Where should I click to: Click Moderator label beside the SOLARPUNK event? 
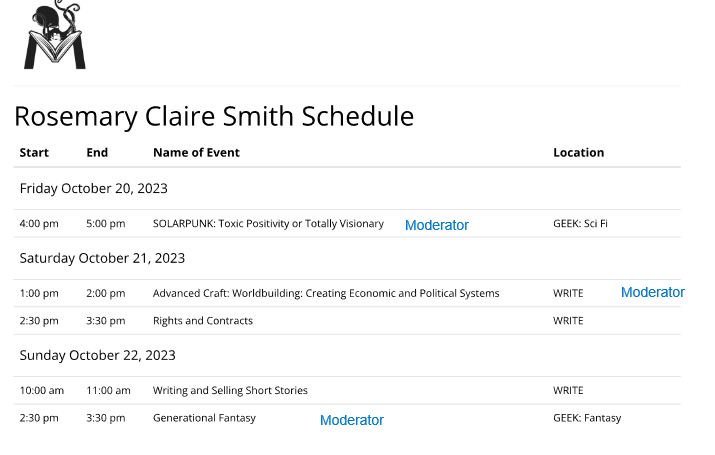point(437,225)
